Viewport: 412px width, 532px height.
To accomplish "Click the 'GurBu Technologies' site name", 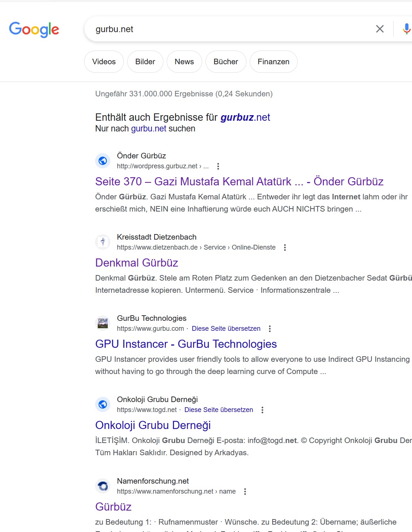I will pyautogui.click(x=152, y=318).
